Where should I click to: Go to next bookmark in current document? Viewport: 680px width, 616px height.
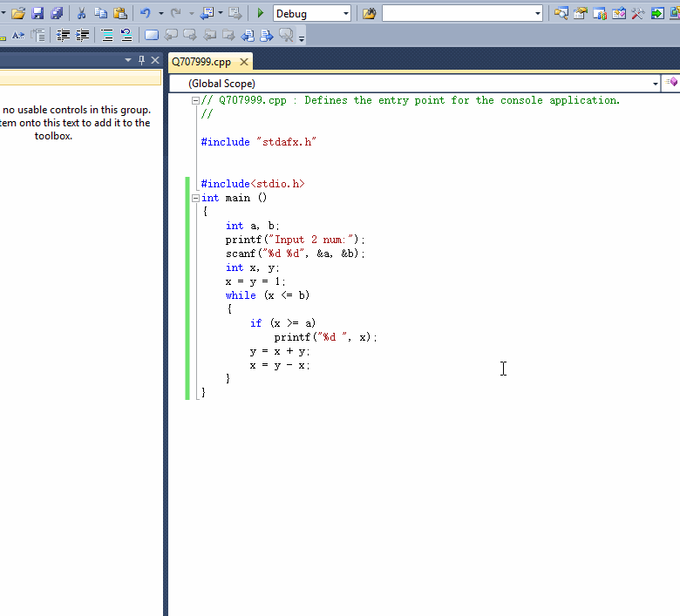point(267,35)
